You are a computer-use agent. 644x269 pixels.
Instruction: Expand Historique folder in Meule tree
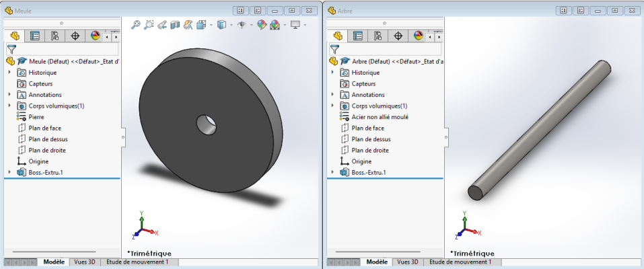(x=9, y=72)
